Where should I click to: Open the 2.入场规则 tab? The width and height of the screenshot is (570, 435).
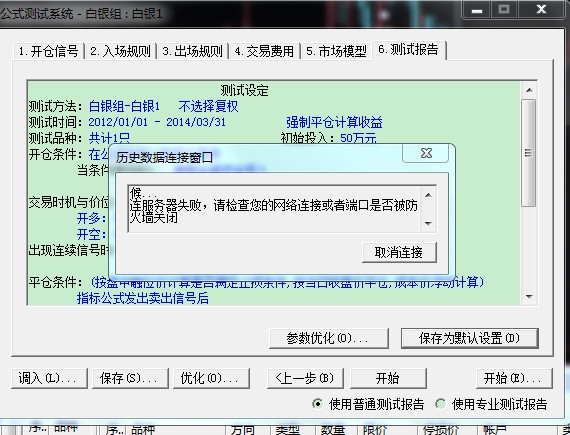point(120,51)
